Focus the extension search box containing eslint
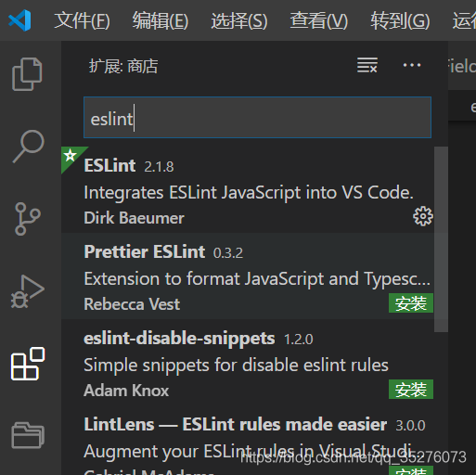Viewport: 476px width, 475px height. pos(257,118)
